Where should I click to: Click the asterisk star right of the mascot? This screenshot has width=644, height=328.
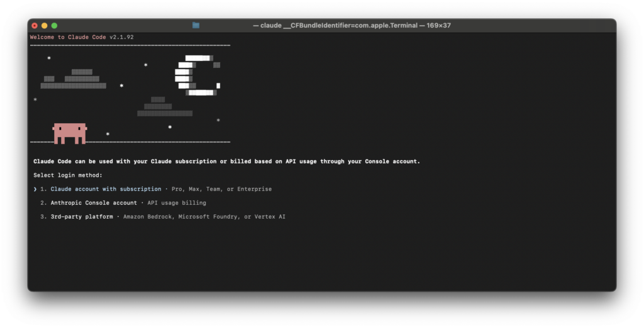(108, 134)
